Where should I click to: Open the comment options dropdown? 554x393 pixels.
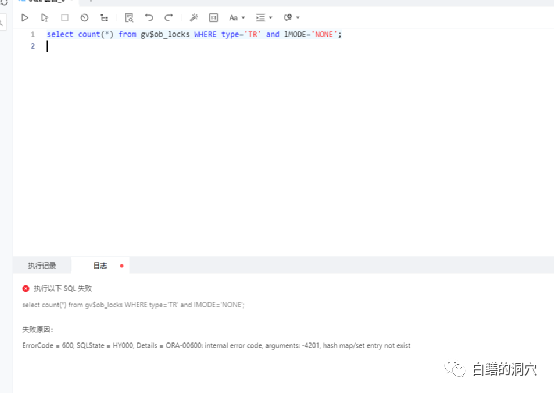(291, 17)
